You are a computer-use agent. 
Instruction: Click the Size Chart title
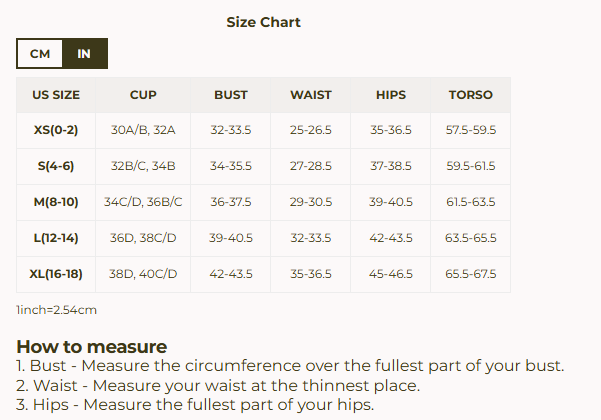tap(263, 22)
